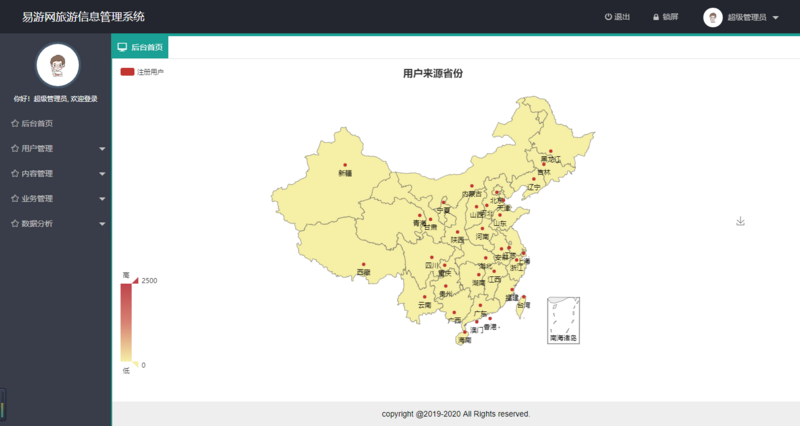Select 西藏 province on the map

[347, 250]
